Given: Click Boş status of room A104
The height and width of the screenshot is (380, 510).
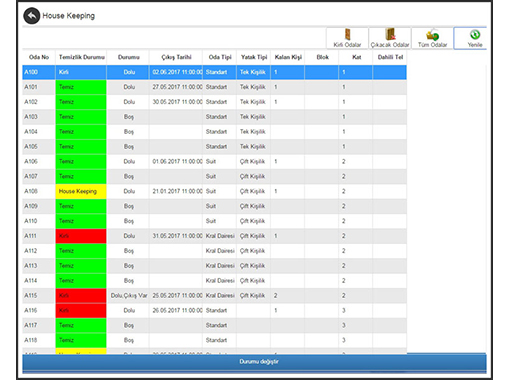Looking at the screenshot, I should (x=129, y=132).
